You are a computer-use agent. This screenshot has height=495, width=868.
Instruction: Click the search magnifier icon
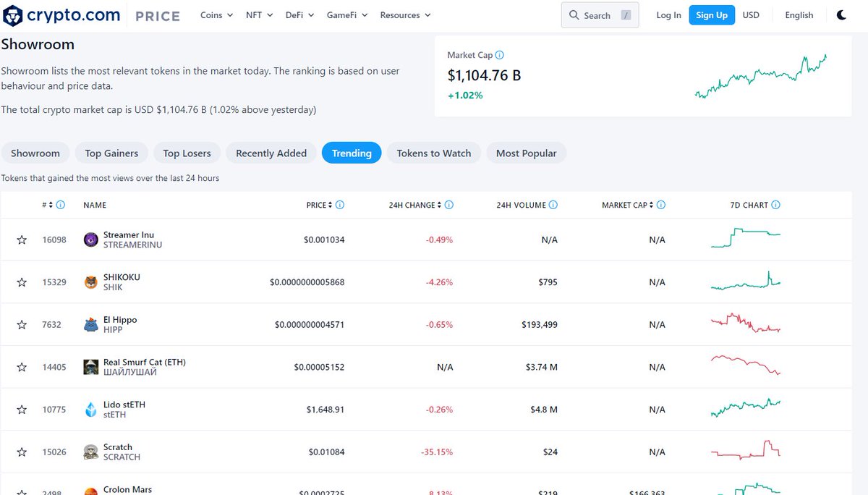point(575,14)
